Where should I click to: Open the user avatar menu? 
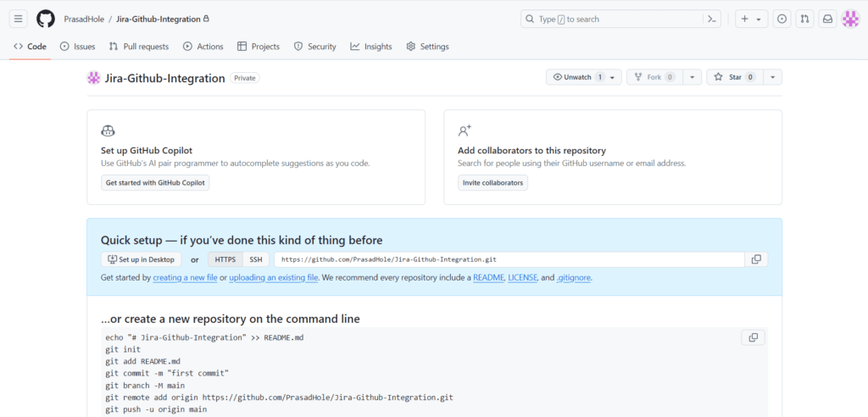(x=850, y=19)
